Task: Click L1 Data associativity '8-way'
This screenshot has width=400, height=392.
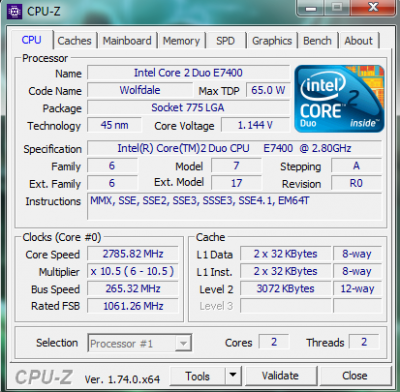Action: coord(357,254)
